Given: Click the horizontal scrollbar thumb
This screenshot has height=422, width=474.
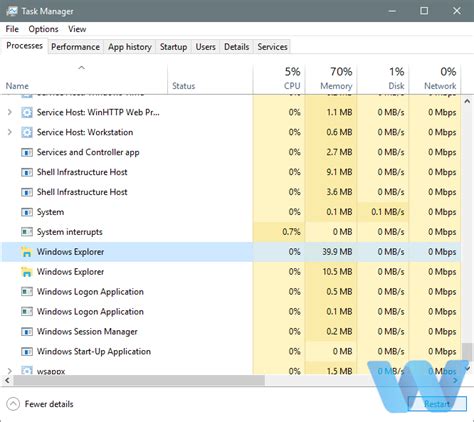Looking at the screenshot, I should [139, 380].
